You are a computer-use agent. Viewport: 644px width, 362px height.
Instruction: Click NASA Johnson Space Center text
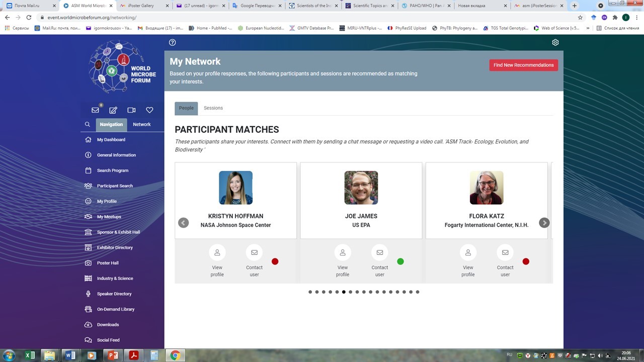[x=235, y=225]
